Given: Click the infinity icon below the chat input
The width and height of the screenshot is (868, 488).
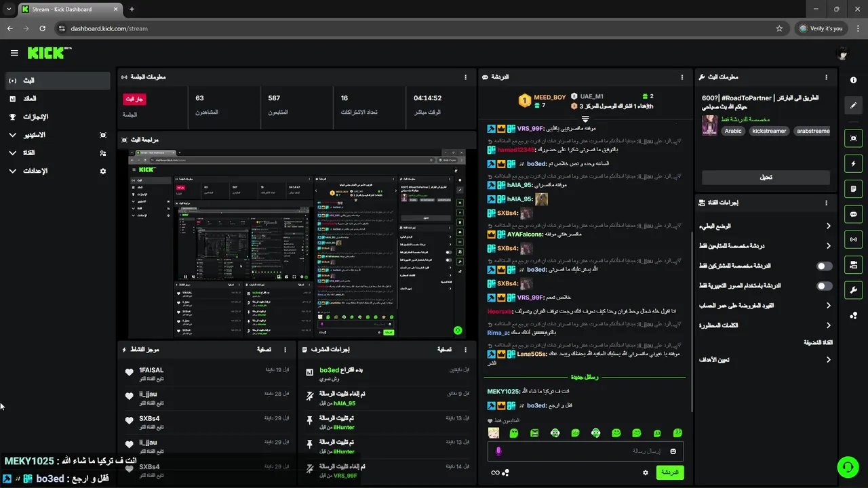Looking at the screenshot, I should point(495,472).
